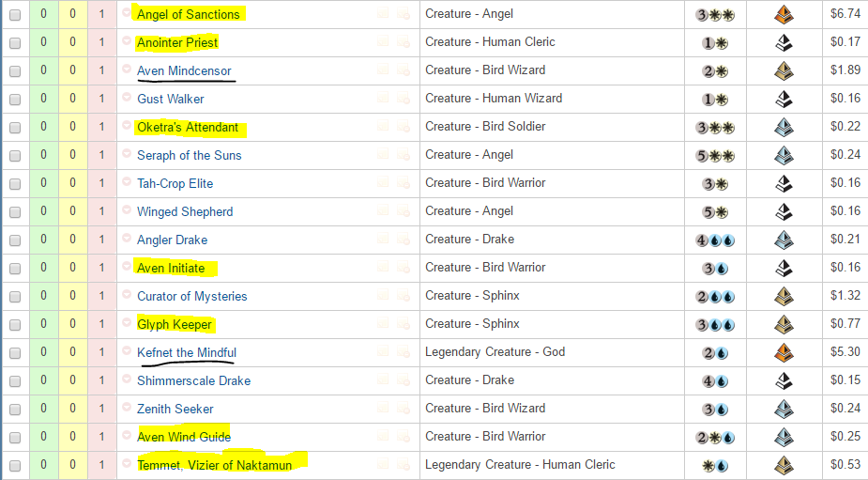Click the Gust Walker common set symbol
Viewport: 868px width, 480px height.
(x=784, y=100)
